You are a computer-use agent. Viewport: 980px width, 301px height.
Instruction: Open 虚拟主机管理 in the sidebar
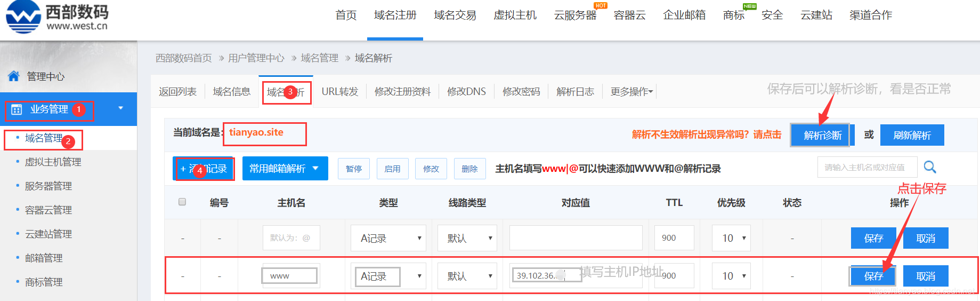point(53,162)
